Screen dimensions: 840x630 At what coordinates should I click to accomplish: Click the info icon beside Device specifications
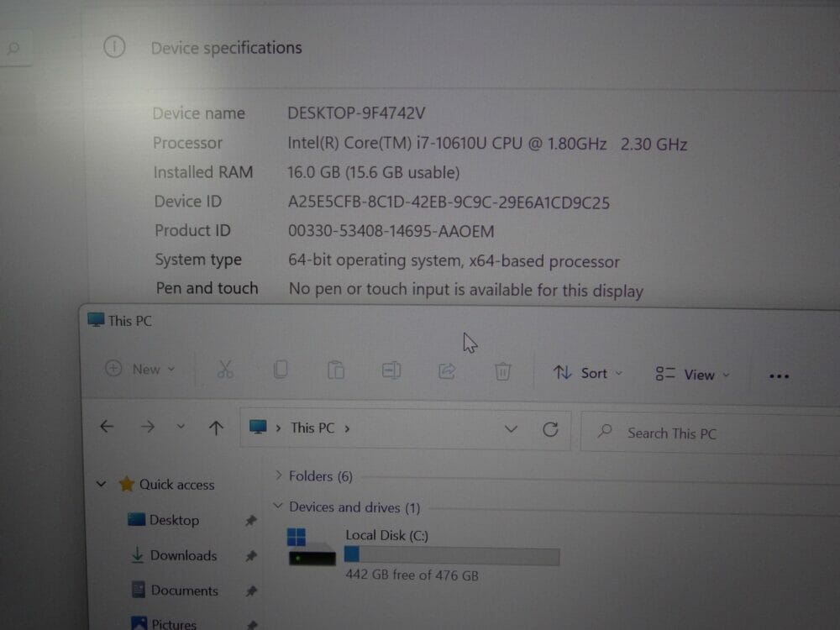click(114, 47)
